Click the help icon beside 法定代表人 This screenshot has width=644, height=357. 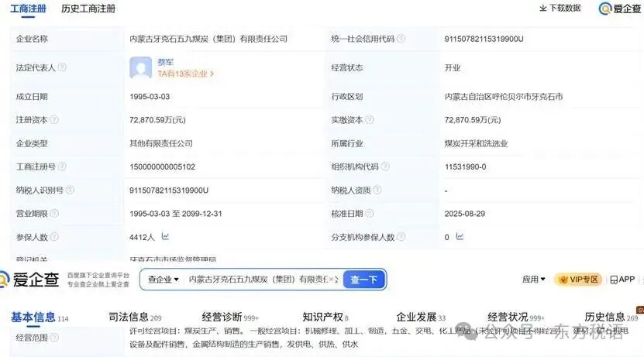[x=62, y=67]
